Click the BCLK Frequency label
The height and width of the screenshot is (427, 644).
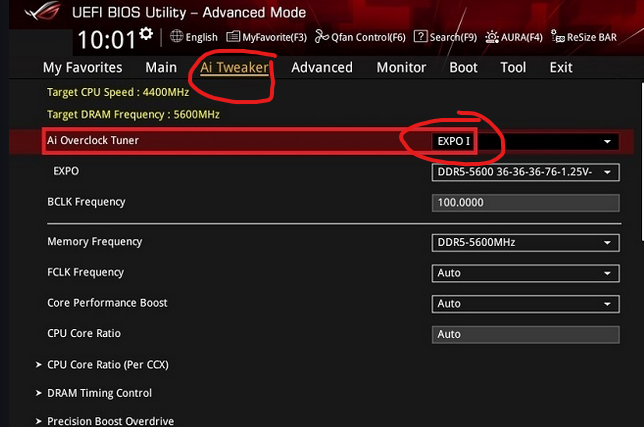coord(86,202)
